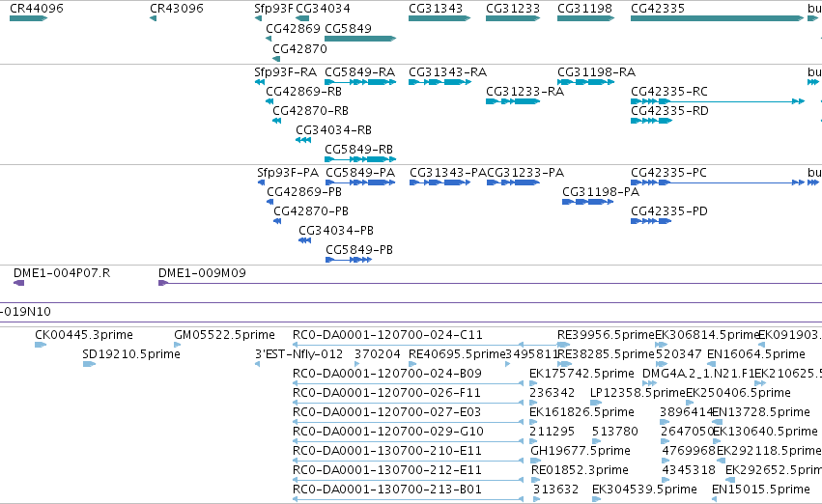Screen dimensions: 822x504
Task: Select the CR44096 gene feature
Action: (x=28, y=18)
